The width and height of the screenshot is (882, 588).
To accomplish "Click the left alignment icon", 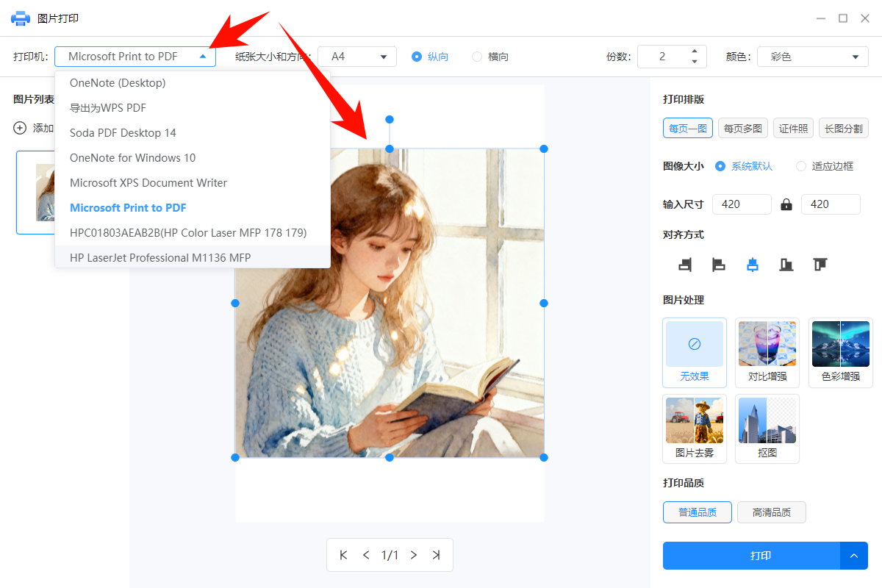I will (x=718, y=265).
